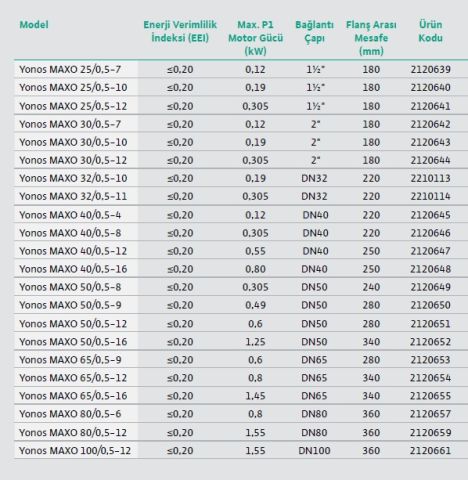Select product code 2120661
The width and height of the screenshot is (468, 480).
[x=430, y=451]
